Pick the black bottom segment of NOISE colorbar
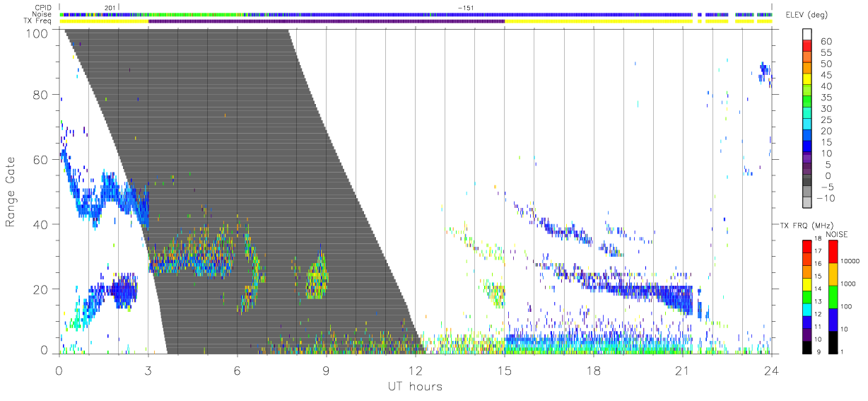This screenshot has width=868, height=401. pyautogui.click(x=832, y=341)
